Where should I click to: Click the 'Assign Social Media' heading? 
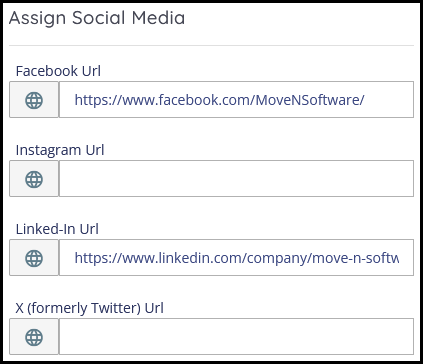point(97,18)
